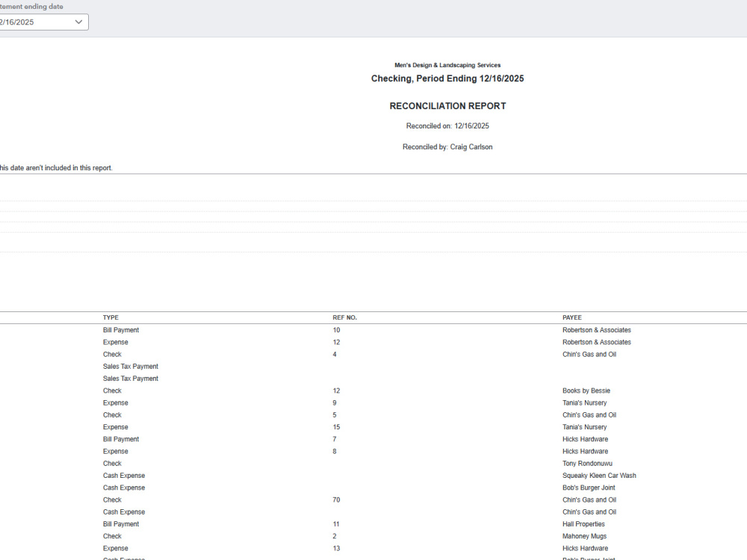This screenshot has height=560, width=747.
Task: Select ref no. 4 cell
Action: (x=335, y=354)
